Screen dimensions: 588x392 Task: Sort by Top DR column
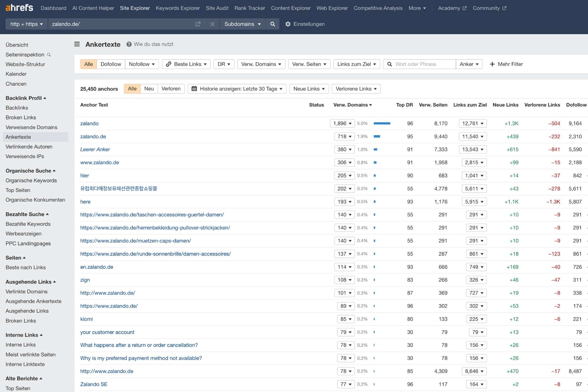(404, 105)
